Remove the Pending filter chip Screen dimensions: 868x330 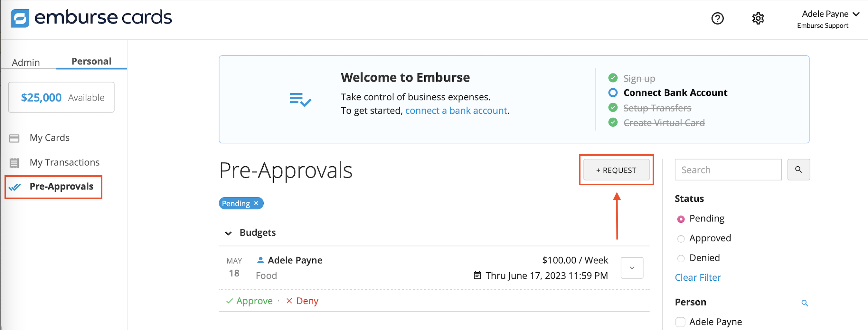click(x=256, y=203)
